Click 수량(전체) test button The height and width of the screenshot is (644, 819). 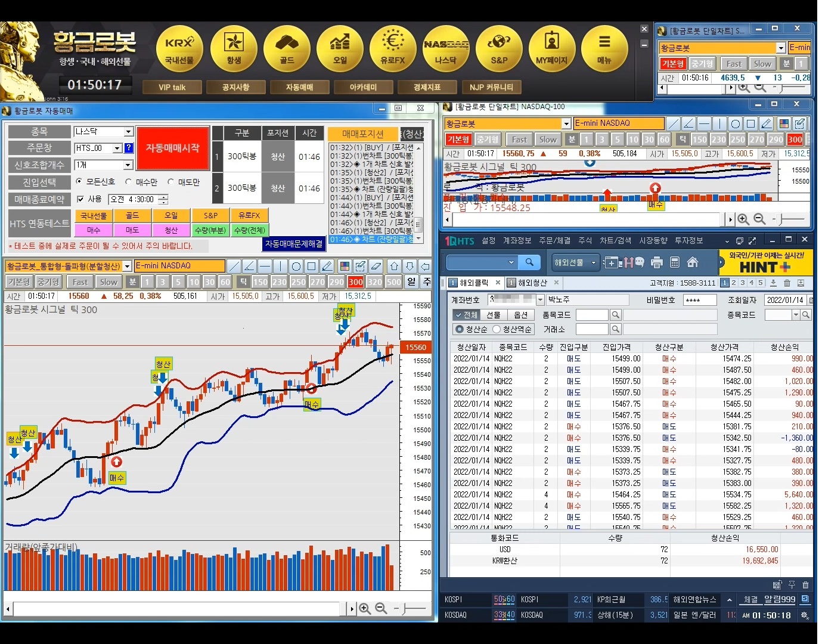250,230
